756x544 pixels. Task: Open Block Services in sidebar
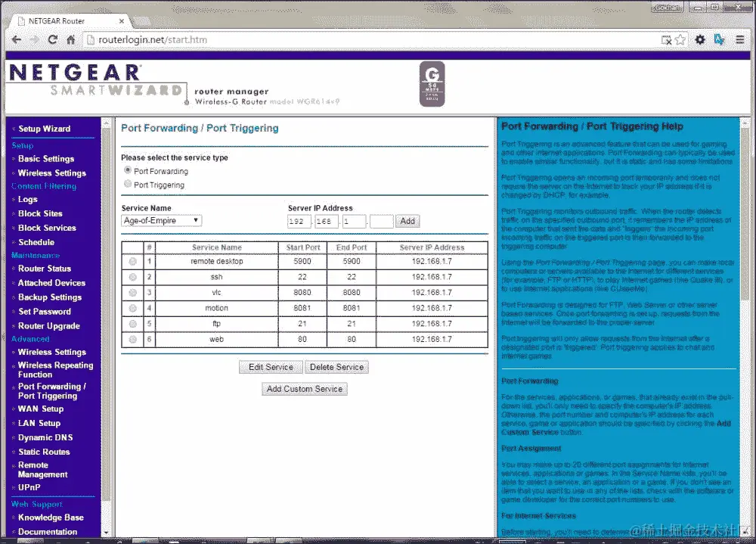47,228
